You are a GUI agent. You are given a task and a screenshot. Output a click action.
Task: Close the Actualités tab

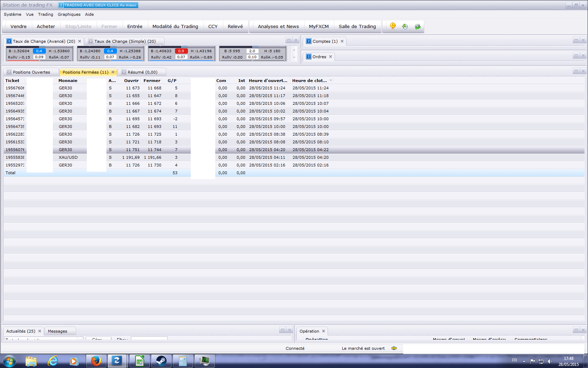click(x=40, y=331)
